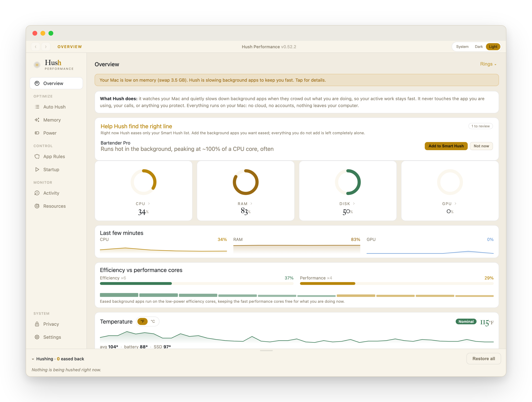Add Bartender Pro to Smart Hush
Viewport: 532px width, 402px height.
[x=446, y=146]
